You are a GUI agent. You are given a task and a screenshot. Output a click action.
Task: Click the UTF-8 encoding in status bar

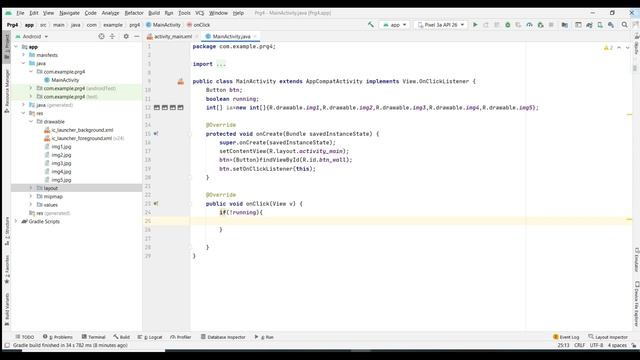[x=596, y=345]
